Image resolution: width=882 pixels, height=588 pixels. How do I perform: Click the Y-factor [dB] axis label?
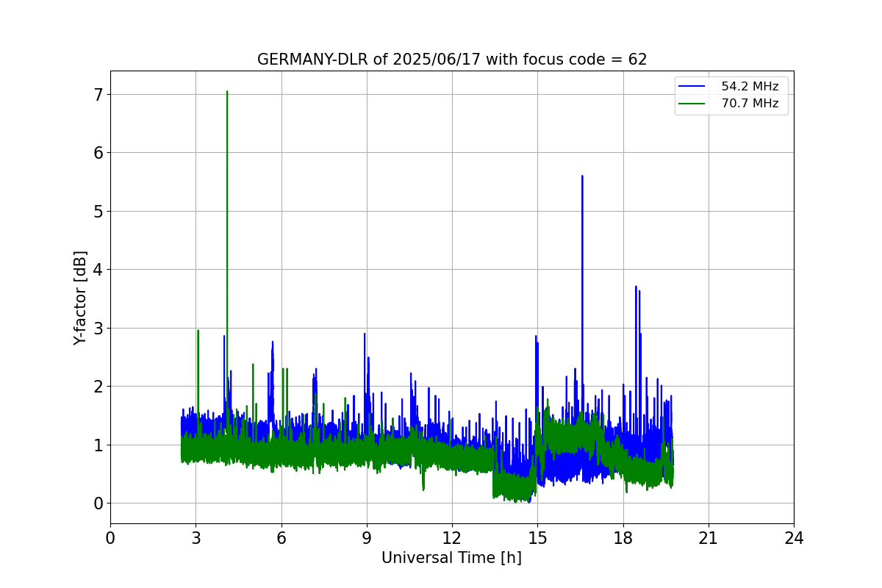tap(80, 298)
